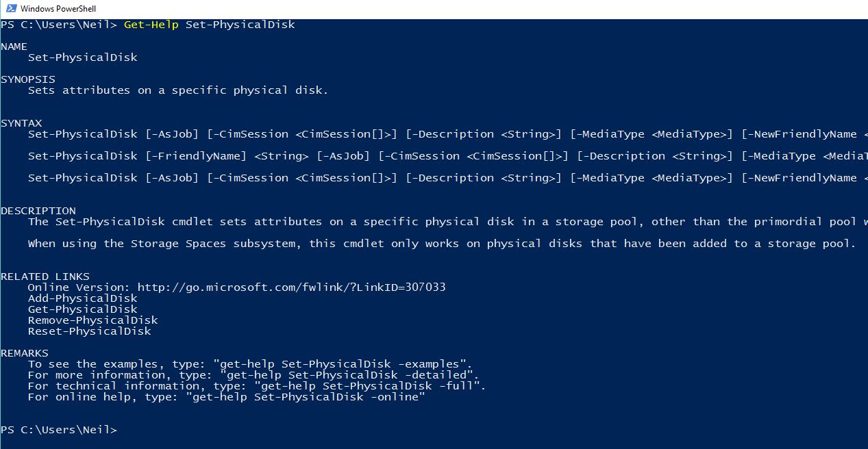This screenshot has width=868, height=449.
Task: Open the Online Version go.microsoft.com URL
Action: tap(291, 287)
